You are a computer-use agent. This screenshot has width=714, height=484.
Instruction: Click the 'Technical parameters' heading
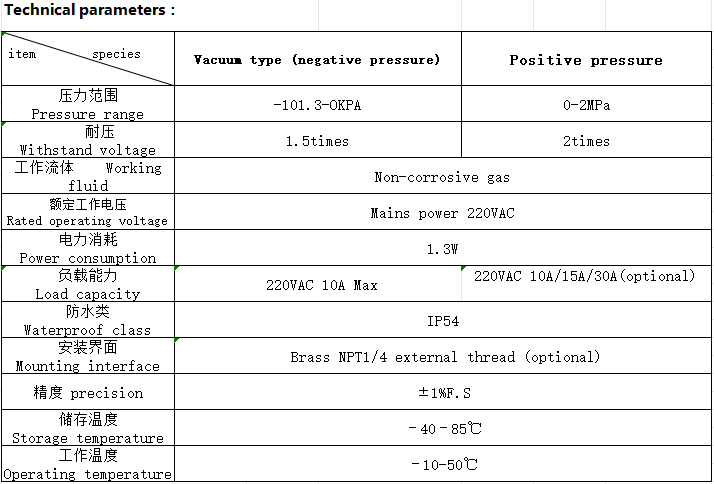tap(89, 10)
